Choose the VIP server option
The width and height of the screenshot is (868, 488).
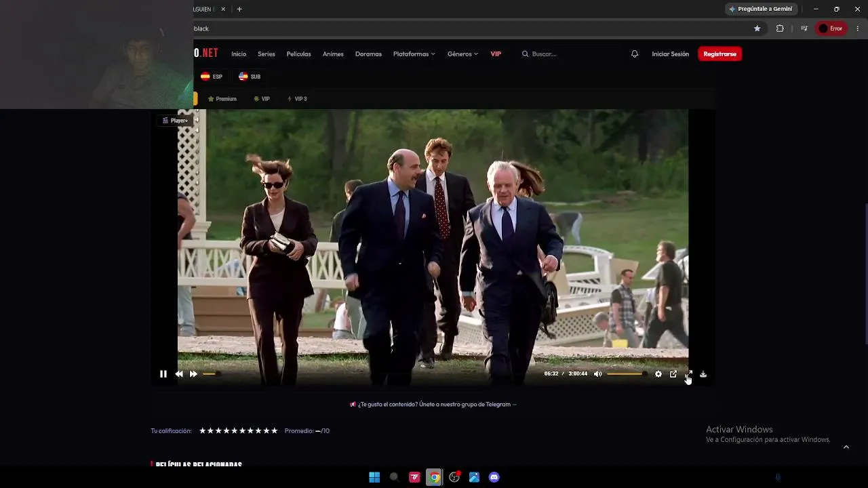pos(262,99)
